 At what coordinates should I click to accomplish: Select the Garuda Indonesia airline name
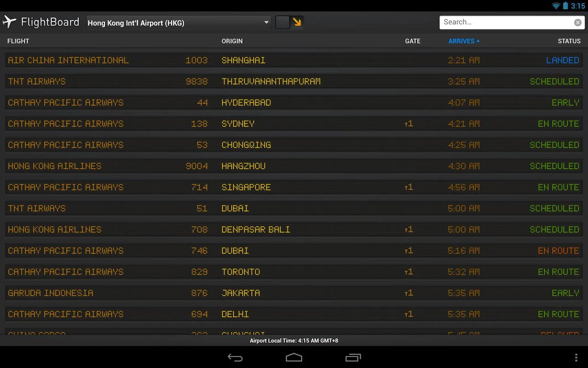tap(51, 293)
